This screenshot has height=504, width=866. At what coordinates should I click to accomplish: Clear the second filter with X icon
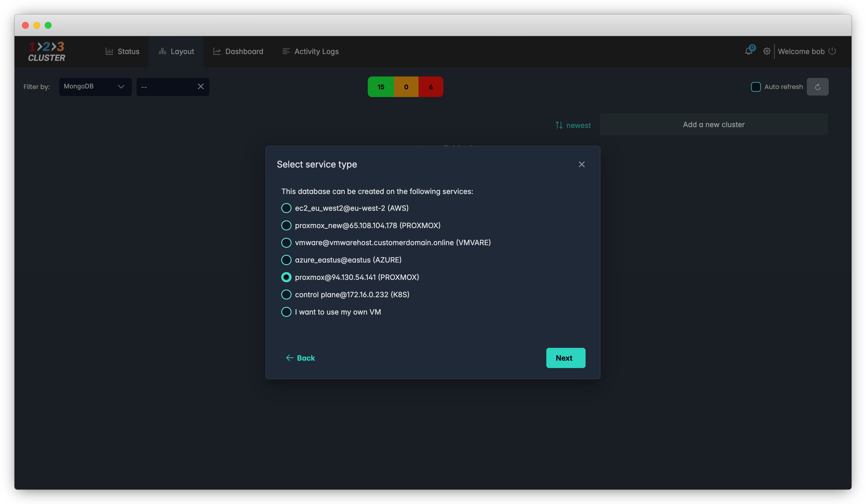coord(201,86)
